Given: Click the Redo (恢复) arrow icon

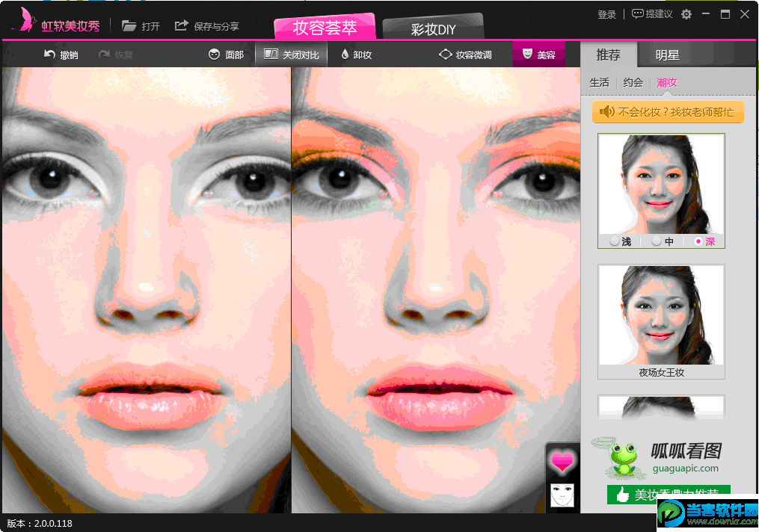Looking at the screenshot, I should pos(104,55).
